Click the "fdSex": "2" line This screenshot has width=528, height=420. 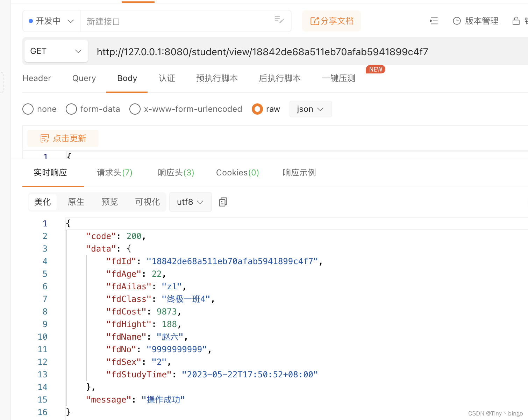point(138,362)
